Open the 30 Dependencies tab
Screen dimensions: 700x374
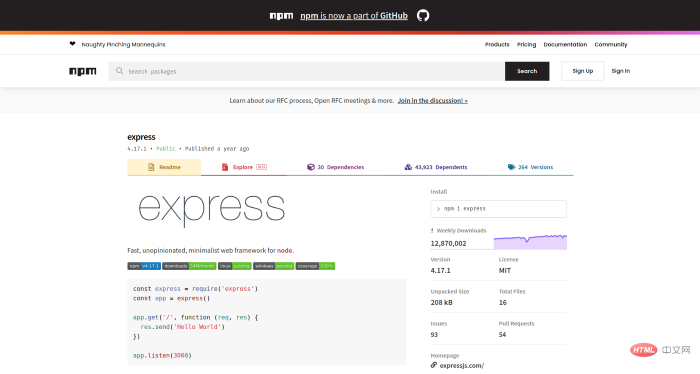click(336, 167)
